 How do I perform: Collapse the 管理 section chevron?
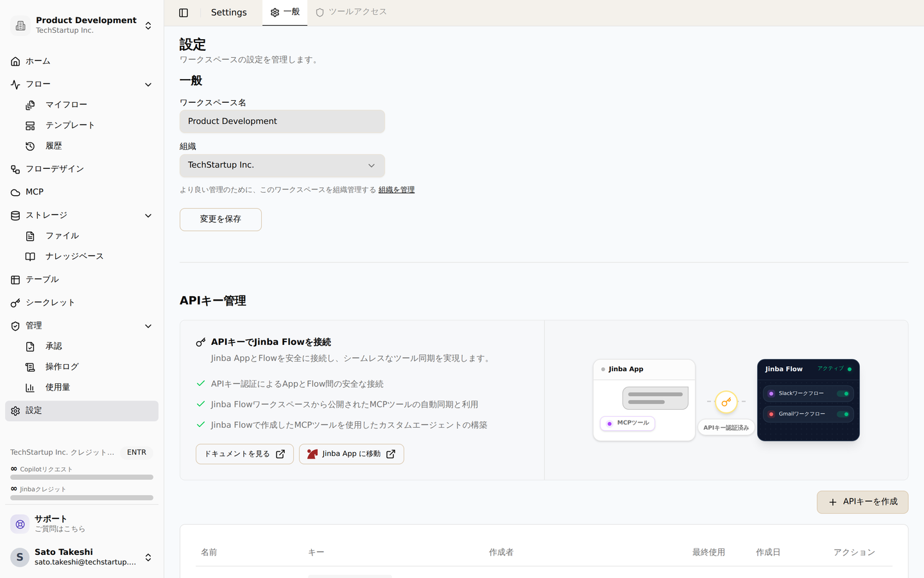[x=148, y=326]
